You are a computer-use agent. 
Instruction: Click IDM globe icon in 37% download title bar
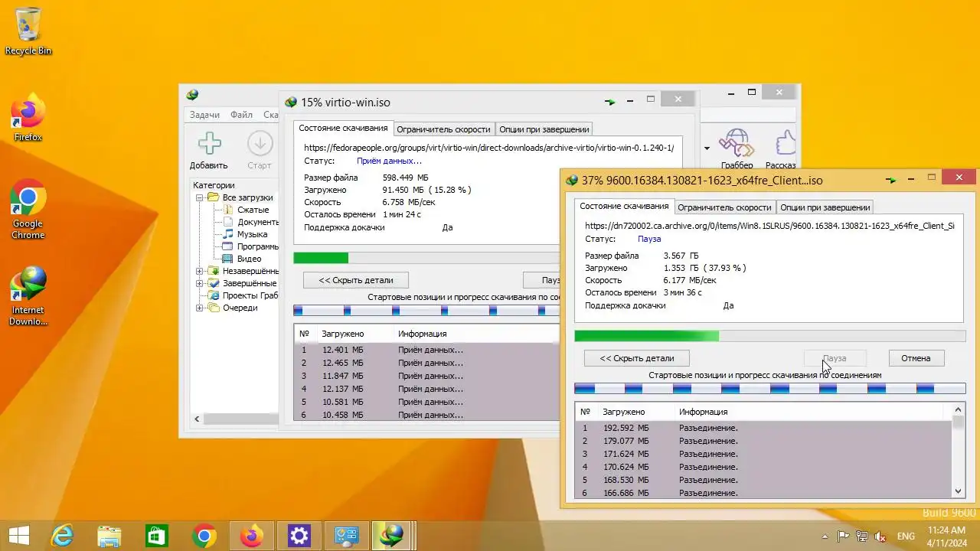coord(571,181)
